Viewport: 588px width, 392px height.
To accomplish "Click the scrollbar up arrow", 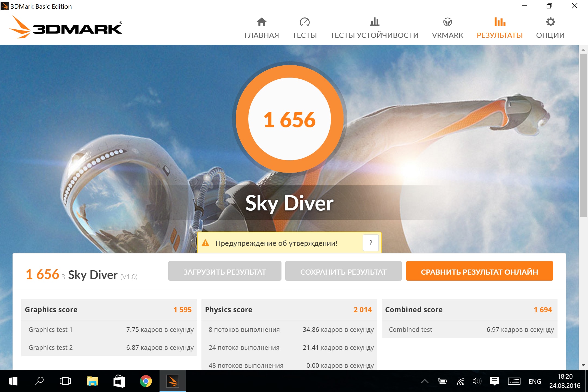I will (x=583, y=50).
